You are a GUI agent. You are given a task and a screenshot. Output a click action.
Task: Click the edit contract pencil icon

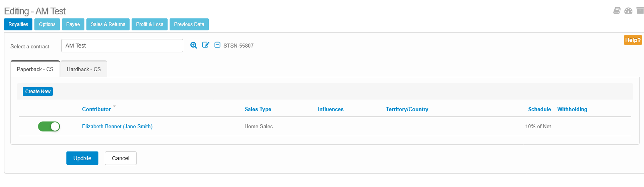tap(206, 45)
